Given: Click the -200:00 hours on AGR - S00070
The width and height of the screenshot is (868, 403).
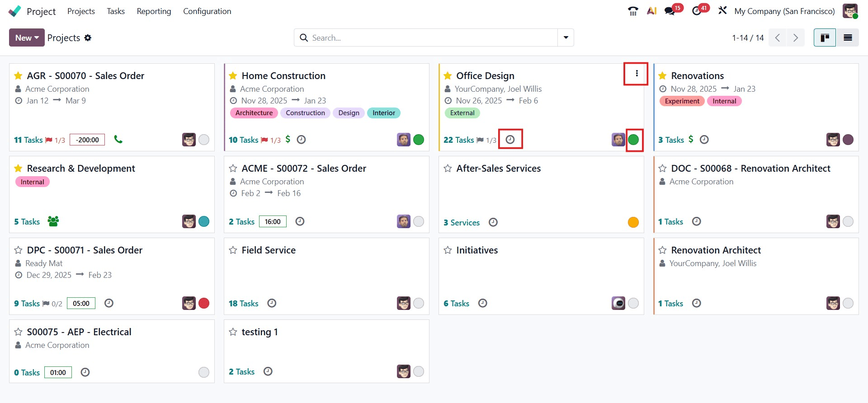Looking at the screenshot, I should coord(87,140).
